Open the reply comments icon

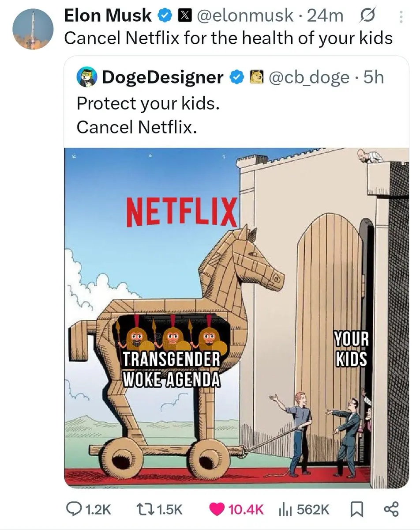pos(73,509)
